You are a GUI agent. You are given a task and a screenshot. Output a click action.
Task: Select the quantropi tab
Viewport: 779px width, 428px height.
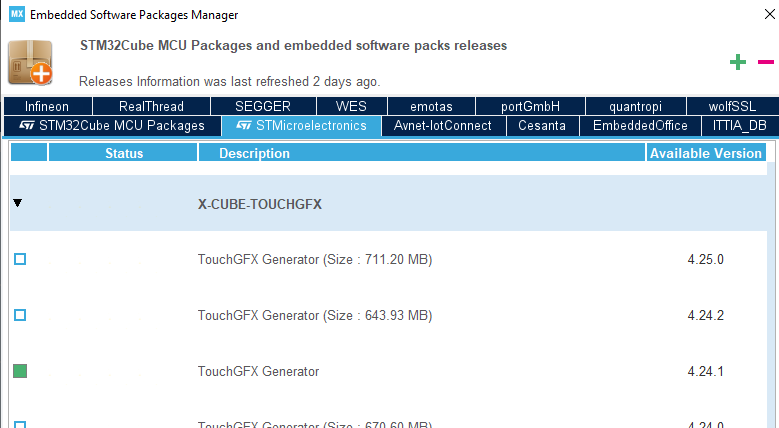point(635,106)
